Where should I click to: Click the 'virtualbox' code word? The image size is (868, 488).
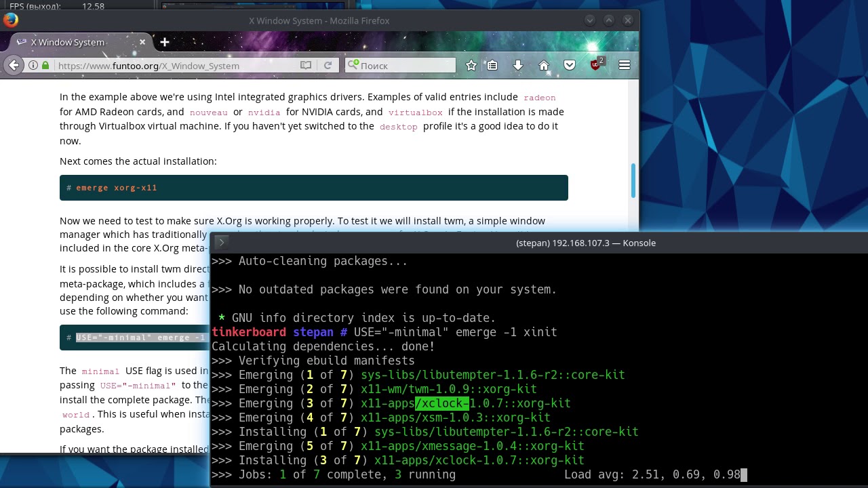(416, 112)
